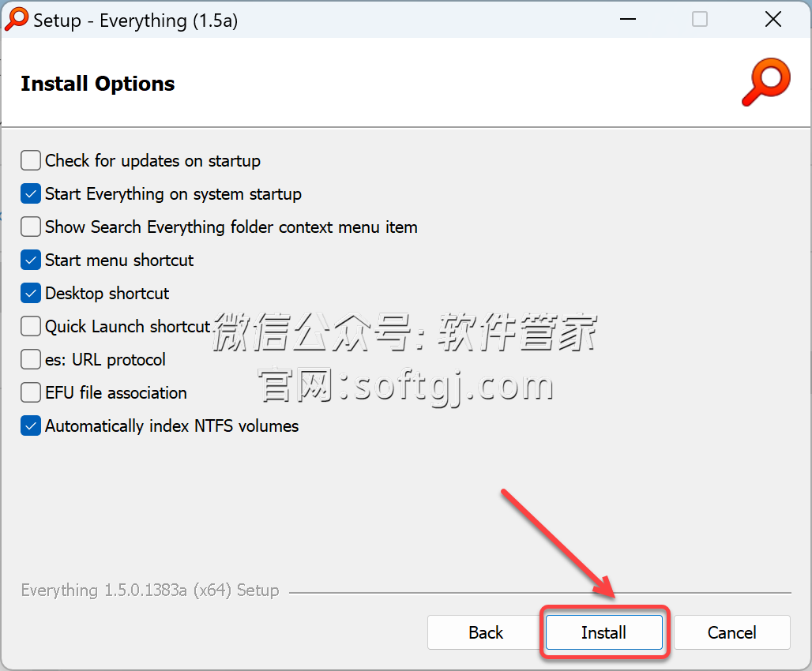Disable the Desktop shortcut checkbox
The width and height of the screenshot is (812, 671).
pyautogui.click(x=31, y=293)
